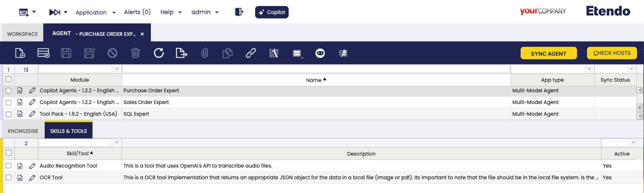Open Module filter dropdown arrow

[x=117, y=69]
